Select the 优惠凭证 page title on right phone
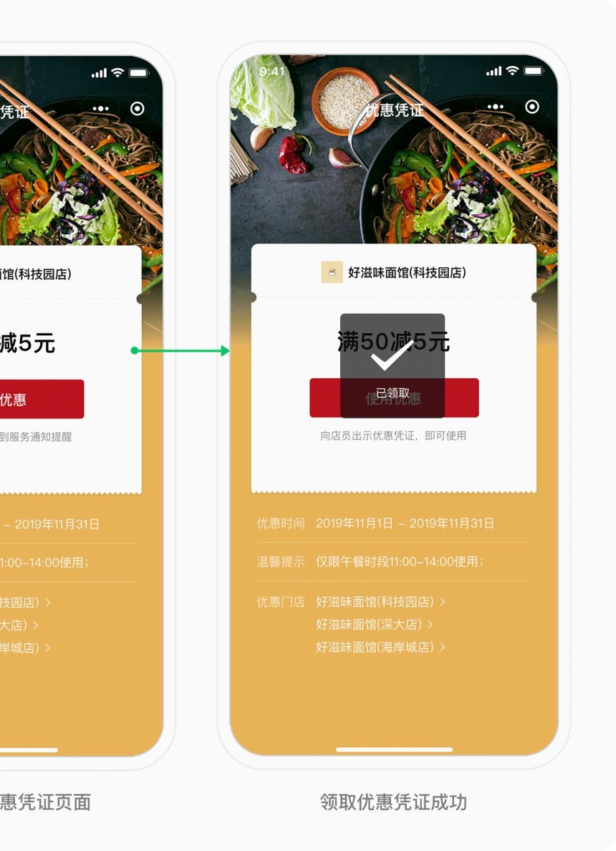 (394, 110)
